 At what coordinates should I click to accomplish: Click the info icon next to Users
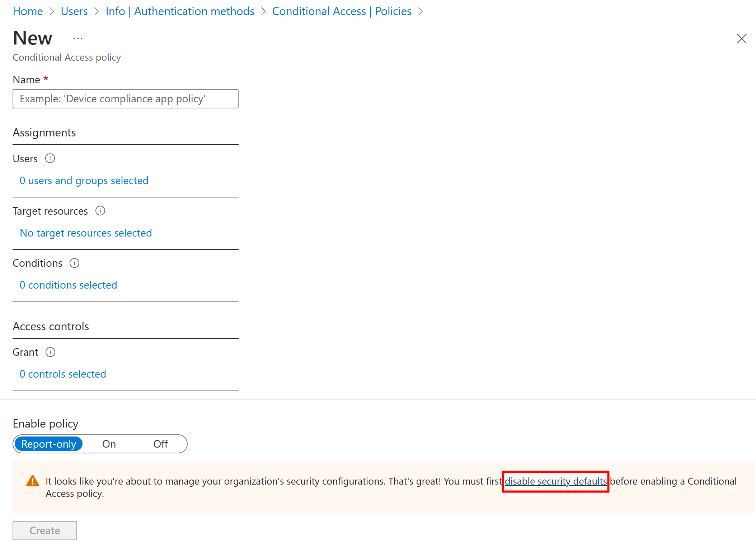point(50,158)
